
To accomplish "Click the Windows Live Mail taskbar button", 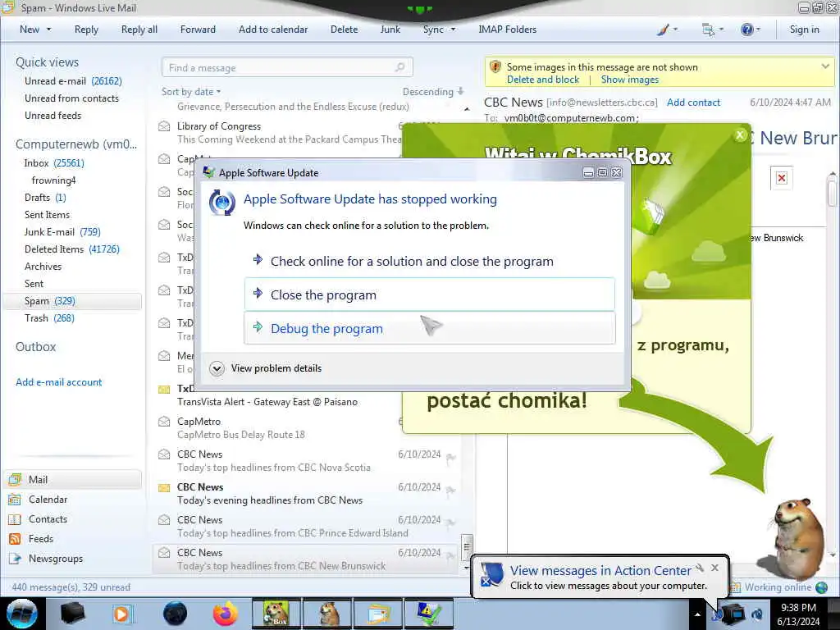I will point(379,614).
